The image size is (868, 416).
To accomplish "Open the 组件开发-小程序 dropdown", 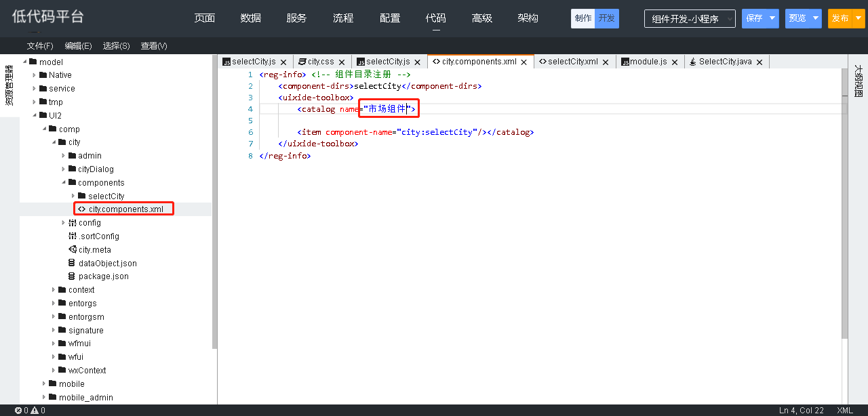I will 690,19.
